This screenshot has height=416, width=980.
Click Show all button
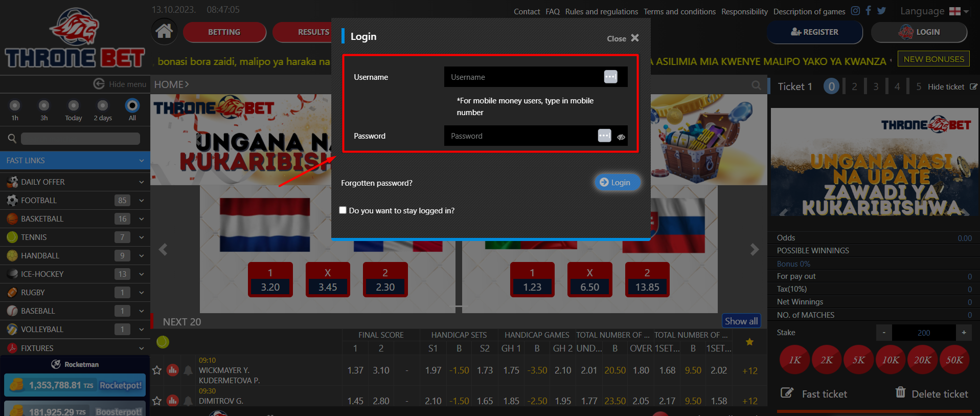pos(741,321)
